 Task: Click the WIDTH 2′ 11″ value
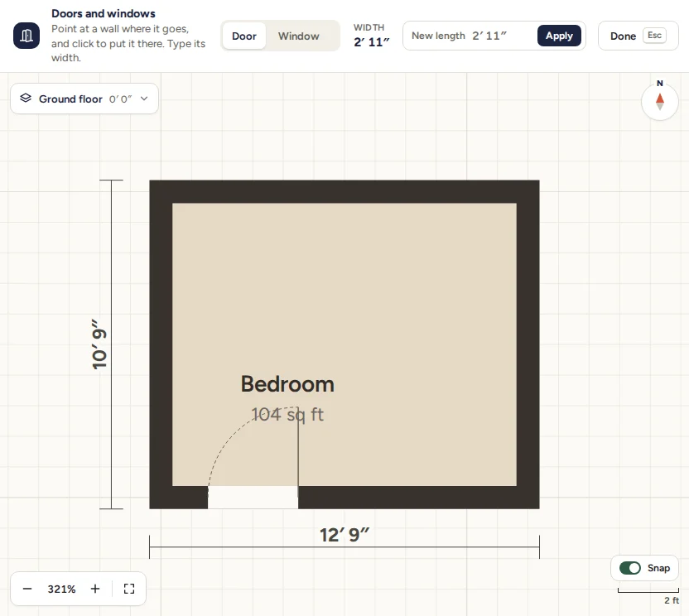click(x=372, y=41)
